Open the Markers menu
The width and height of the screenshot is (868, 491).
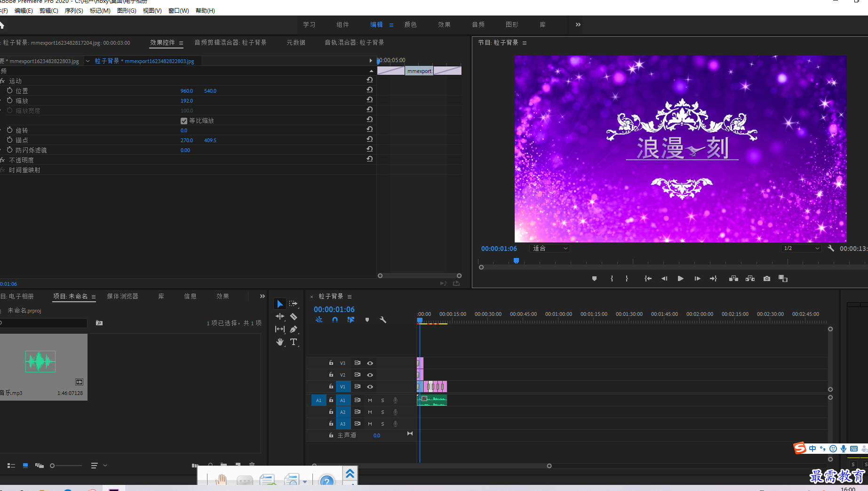pyautogui.click(x=100, y=10)
